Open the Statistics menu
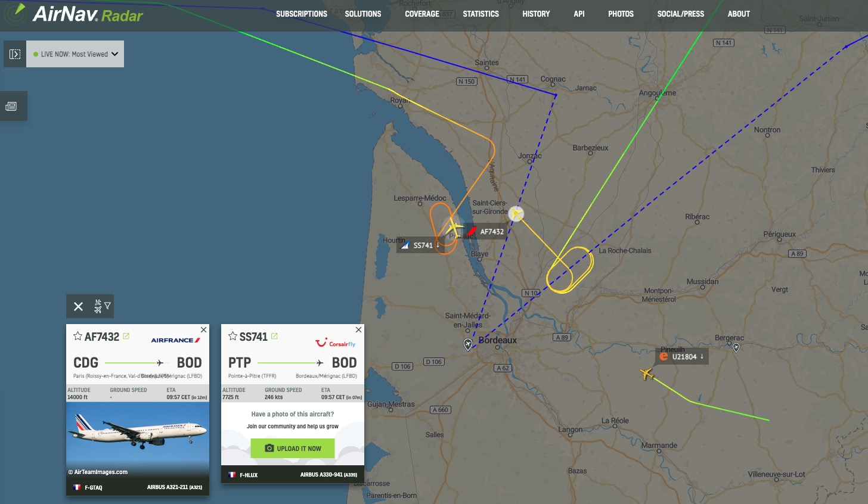 tap(481, 14)
